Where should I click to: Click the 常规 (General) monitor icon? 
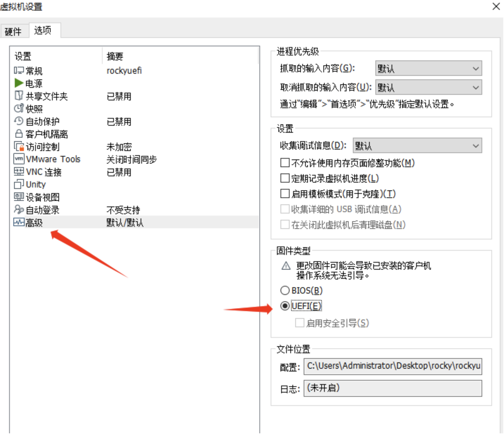click(x=19, y=71)
